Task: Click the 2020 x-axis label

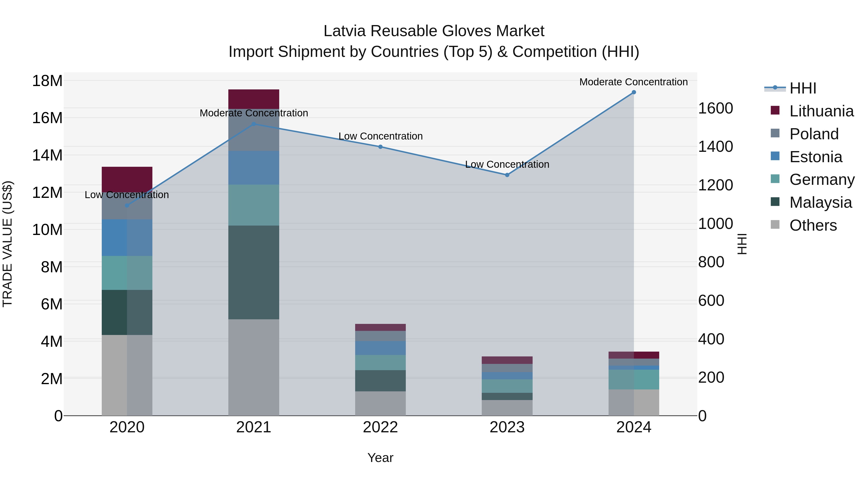Action: [x=127, y=427]
